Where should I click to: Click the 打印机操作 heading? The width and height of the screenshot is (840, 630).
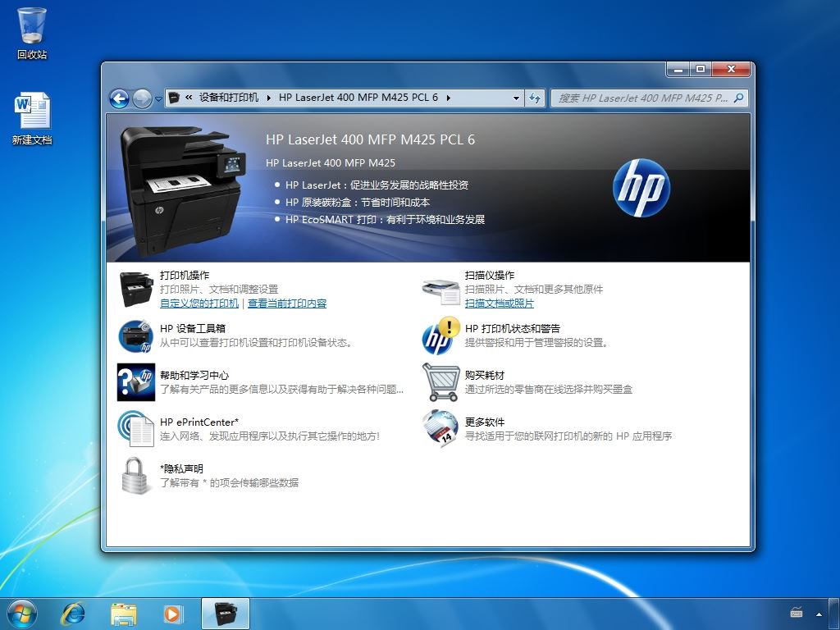185,276
